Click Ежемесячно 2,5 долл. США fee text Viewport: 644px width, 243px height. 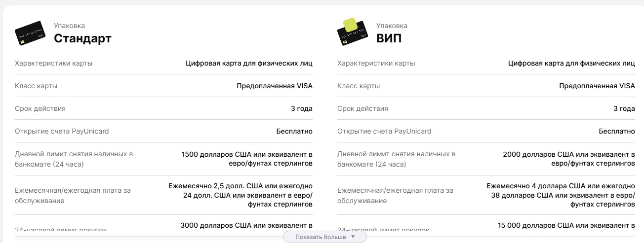[241, 195]
